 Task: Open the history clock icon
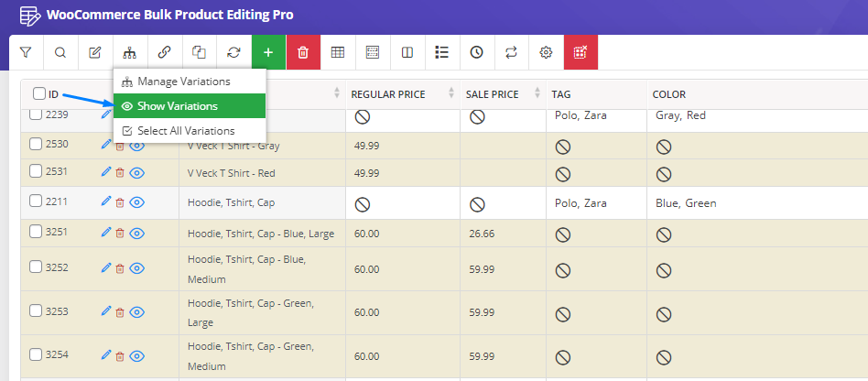click(x=477, y=52)
